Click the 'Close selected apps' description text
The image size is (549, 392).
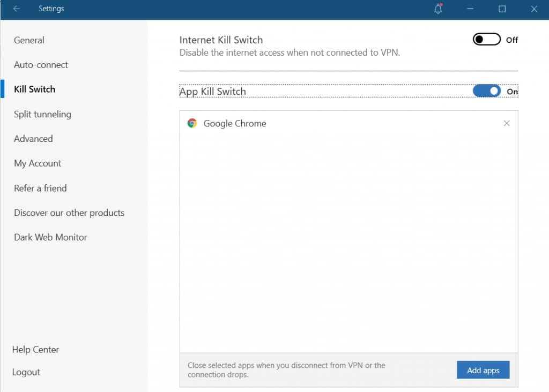point(286,370)
